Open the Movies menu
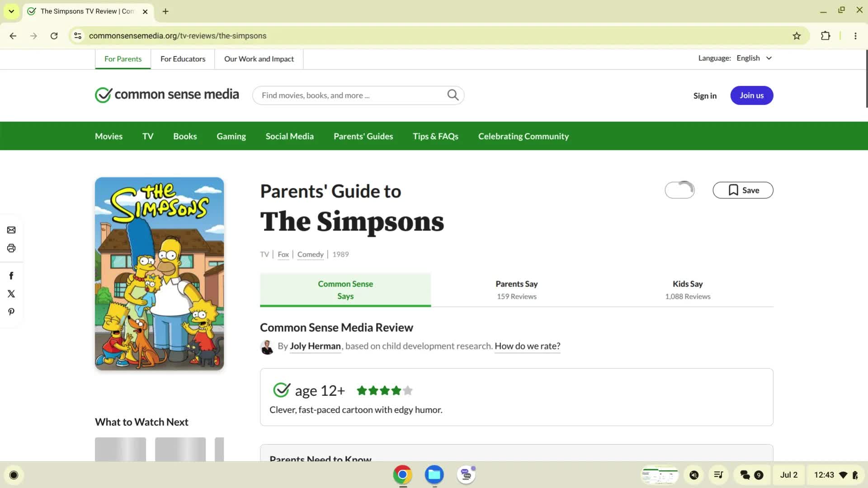 [108, 136]
